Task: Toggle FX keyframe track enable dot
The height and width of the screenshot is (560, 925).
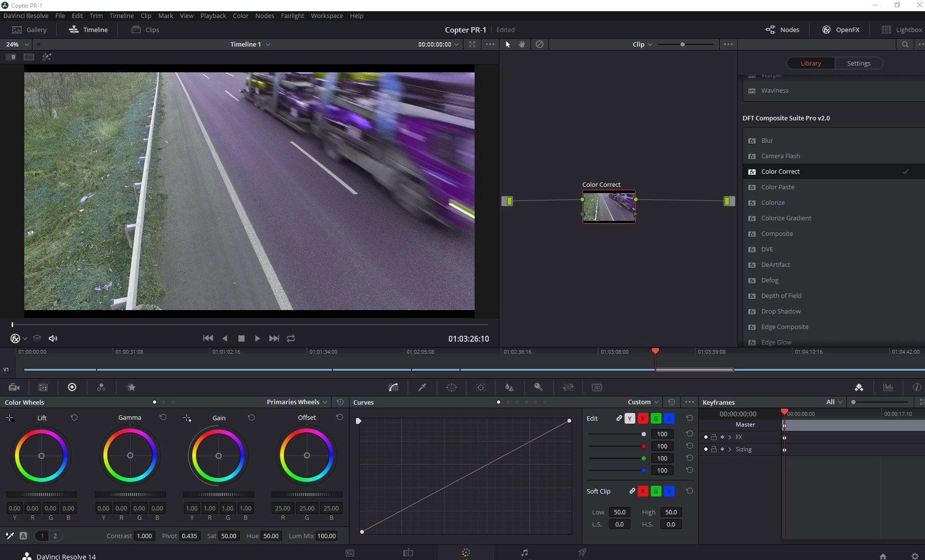Action: point(706,437)
